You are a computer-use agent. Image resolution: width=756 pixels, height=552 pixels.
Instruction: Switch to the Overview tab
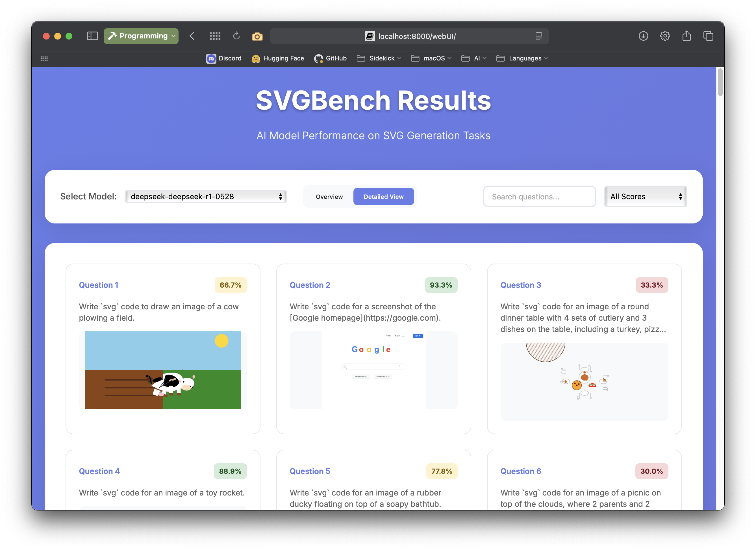(x=329, y=196)
